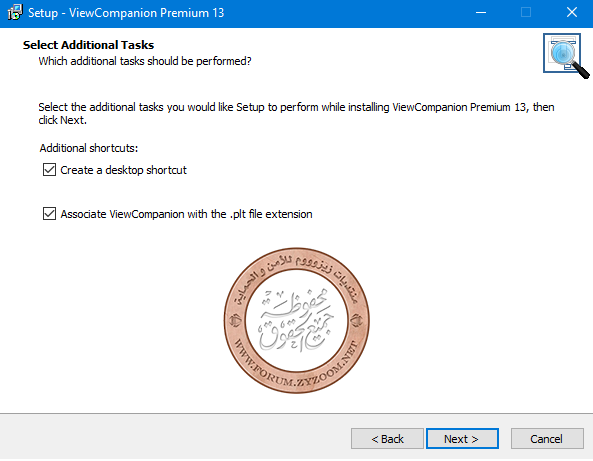The width and height of the screenshot is (593, 461).
Task: Toggle the .plt file association checkbox
Action: pyautogui.click(x=50, y=214)
